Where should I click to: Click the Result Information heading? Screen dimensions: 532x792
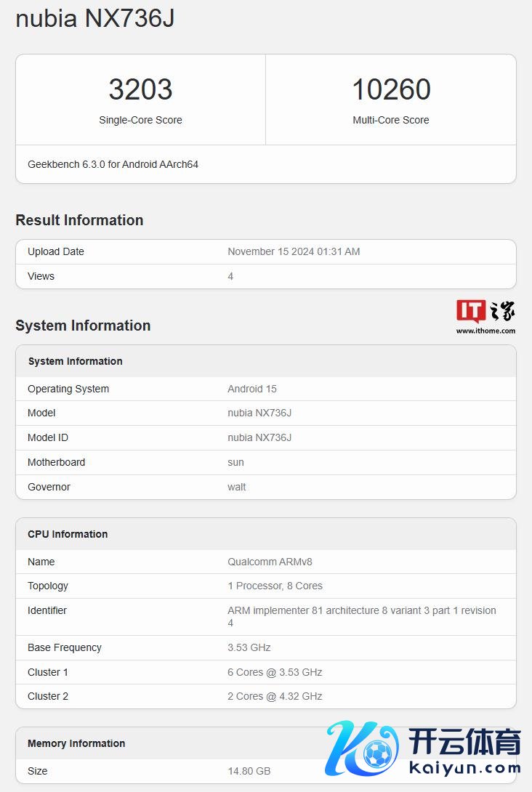79,220
